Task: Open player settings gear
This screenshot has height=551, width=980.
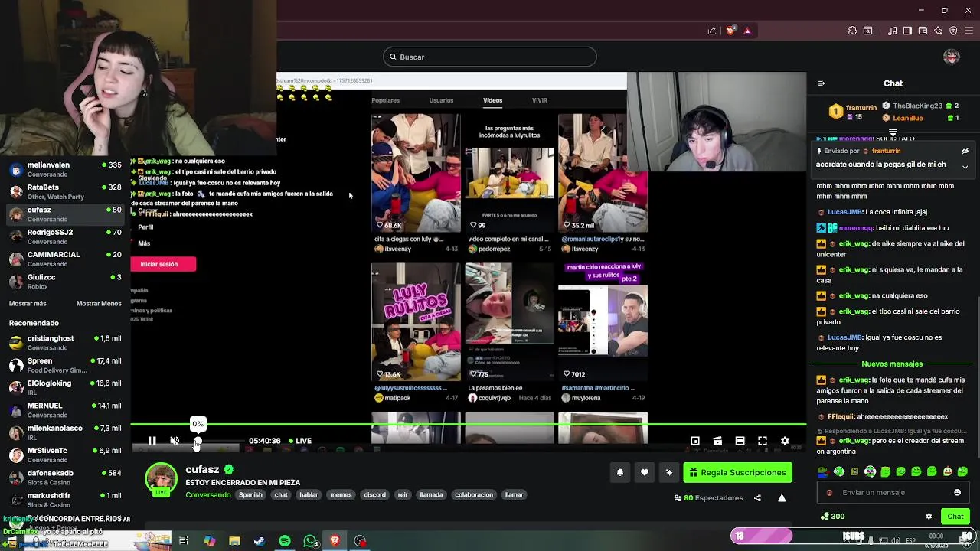Action: coord(785,441)
